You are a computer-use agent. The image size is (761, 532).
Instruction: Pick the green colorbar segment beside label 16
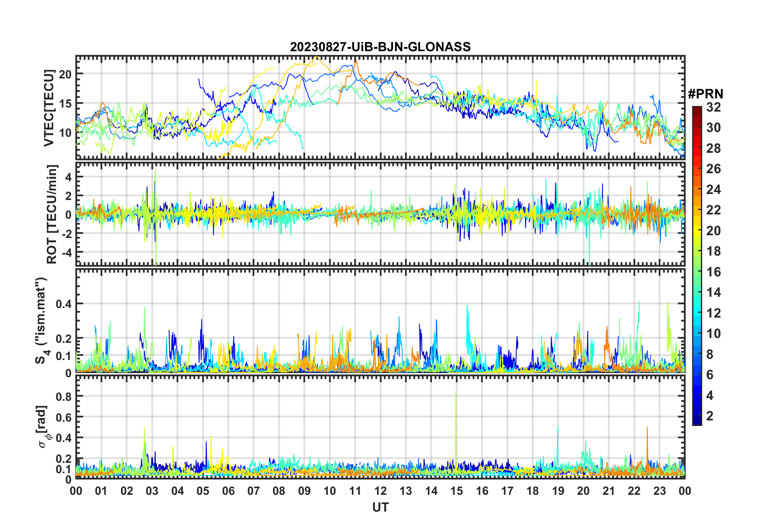point(697,272)
